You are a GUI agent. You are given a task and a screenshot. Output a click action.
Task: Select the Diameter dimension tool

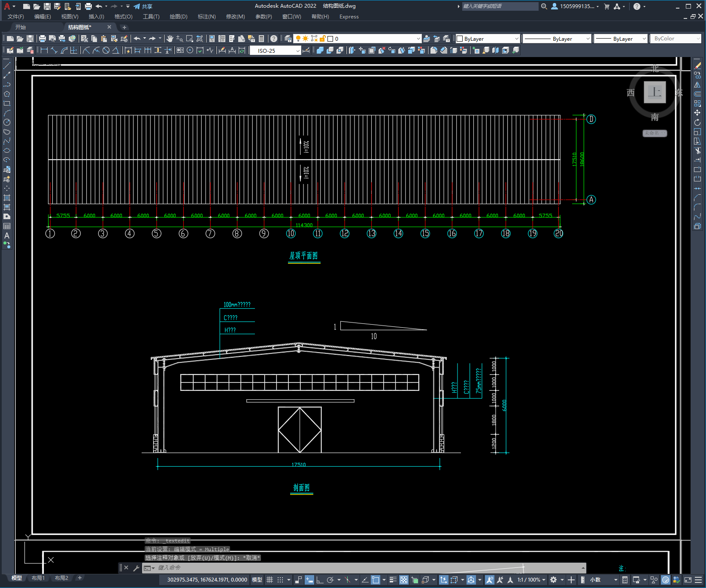point(106,50)
